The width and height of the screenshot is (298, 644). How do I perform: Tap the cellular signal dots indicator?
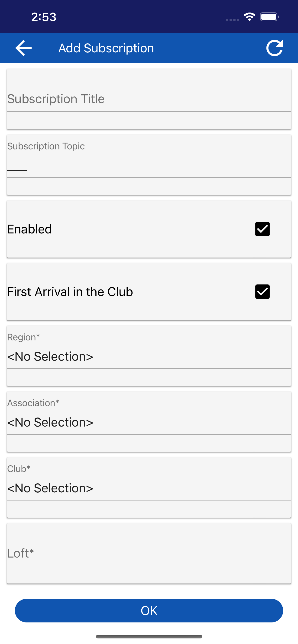point(233,20)
